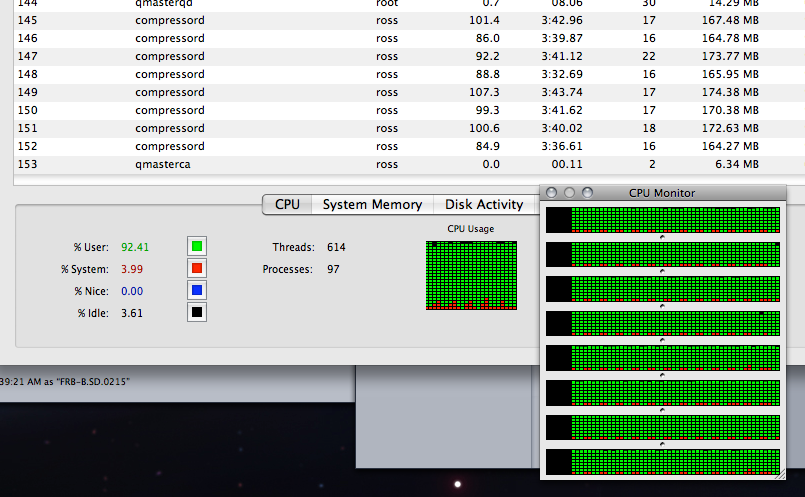
Task: Click the 3:39.87 CPU time cell
Action: pyautogui.click(x=562, y=39)
